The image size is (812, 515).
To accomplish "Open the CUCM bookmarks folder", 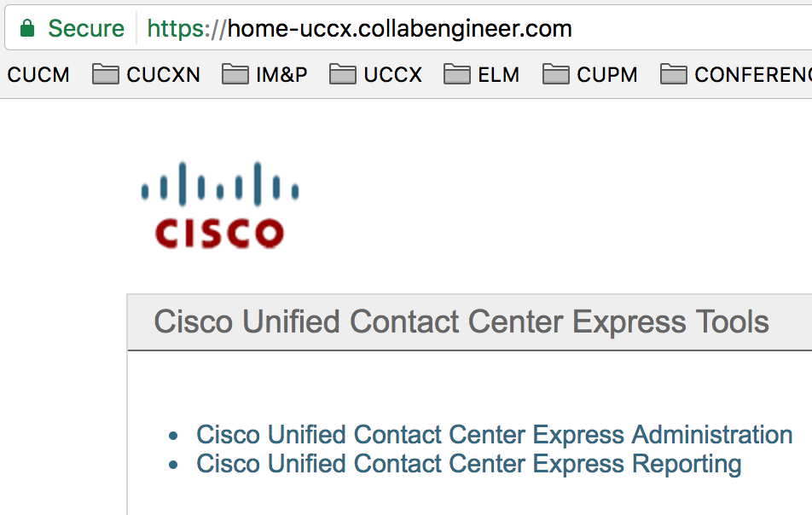I will click(x=38, y=75).
